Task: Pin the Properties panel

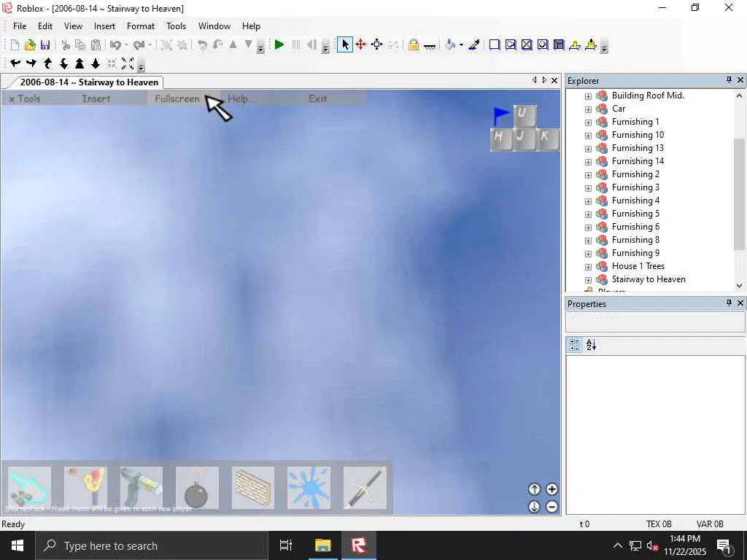Action: [729, 303]
